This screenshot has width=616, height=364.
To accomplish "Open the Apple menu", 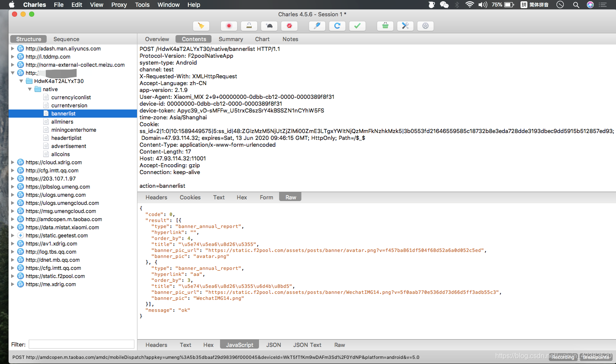I will coord(12,5).
